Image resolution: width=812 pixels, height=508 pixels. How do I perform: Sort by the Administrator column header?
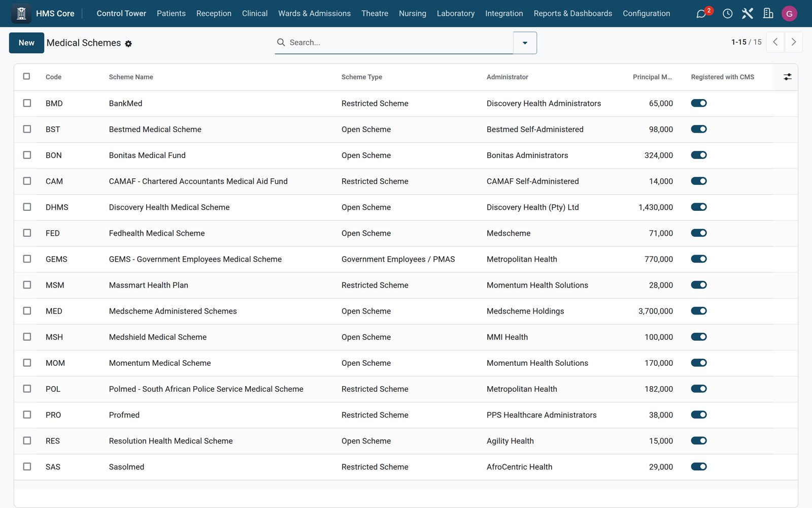point(507,77)
